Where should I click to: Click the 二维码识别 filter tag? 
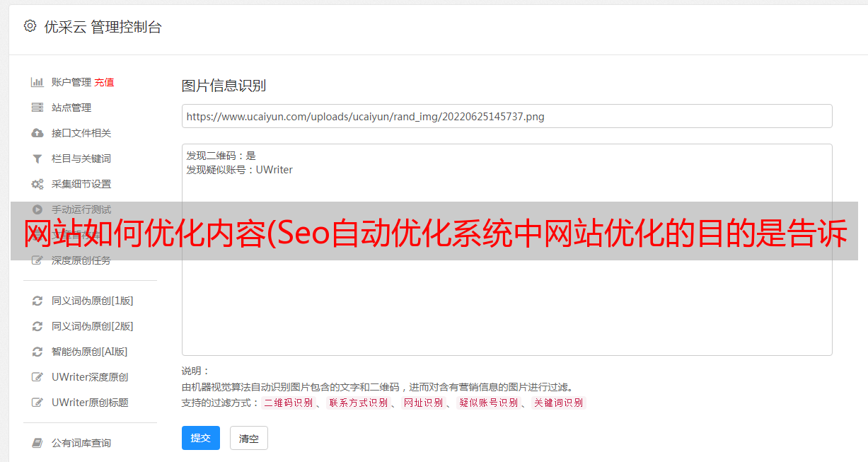tap(288, 403)
